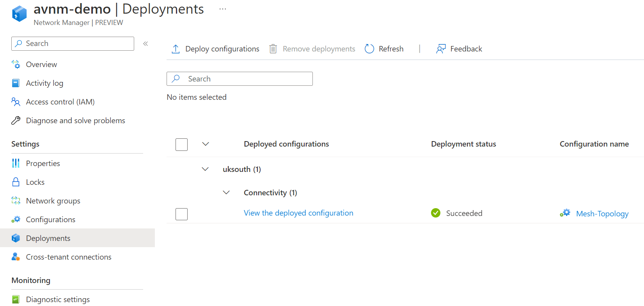The height and width of the screenshot is (306, 644).
Task: Check the deployed configuration row checkbox
Action: click(181, 214)
